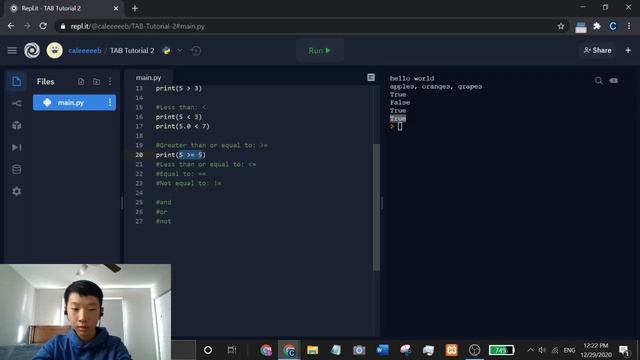Open the Version control sidebar icon
This screenshot has width=640, height=360.
pyautogui.click(x=16, y=103)
